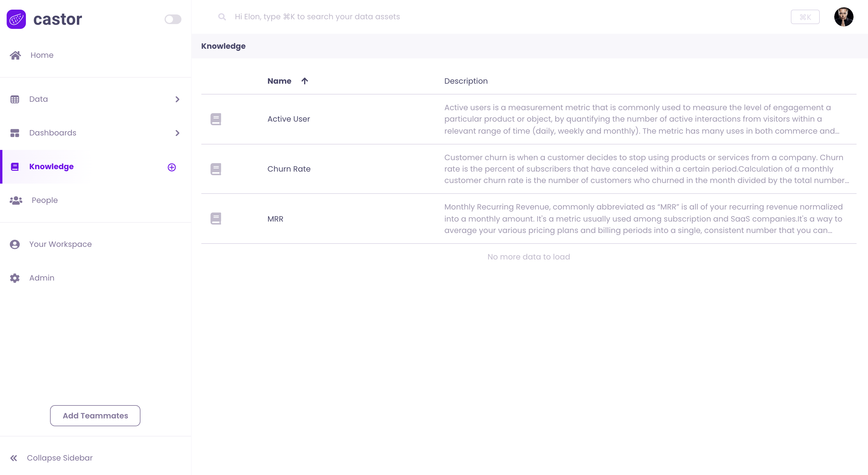Screen dimensions: 868x475
Task: Open the Churn Rate entry
Action: tap(289, 169)
